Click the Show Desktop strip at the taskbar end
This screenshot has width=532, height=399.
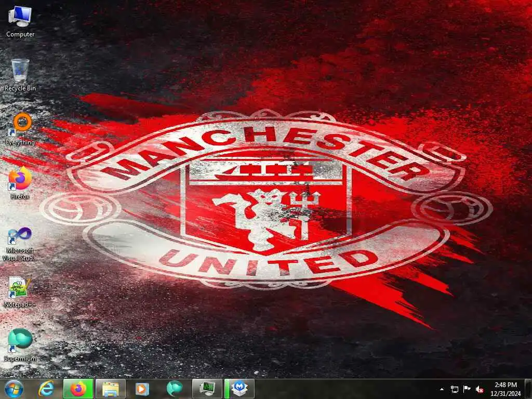click(529, 389)
